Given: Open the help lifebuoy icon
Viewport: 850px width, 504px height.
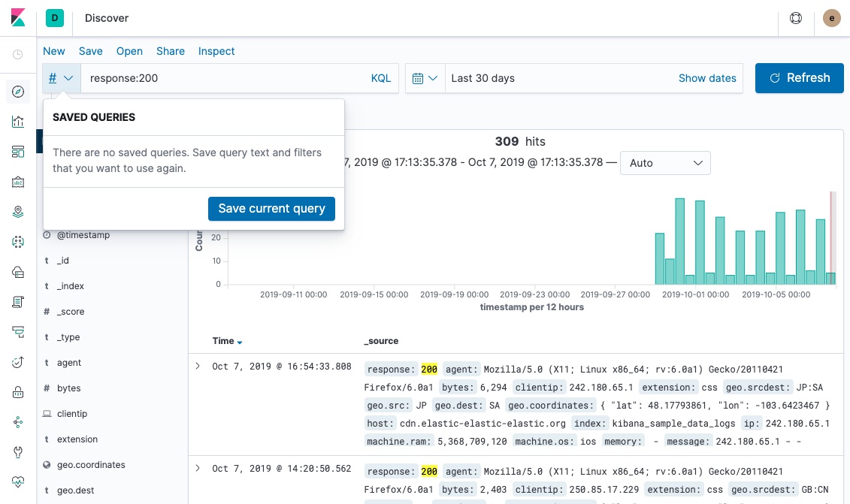Looking at the screenshot, I should 796,18.
